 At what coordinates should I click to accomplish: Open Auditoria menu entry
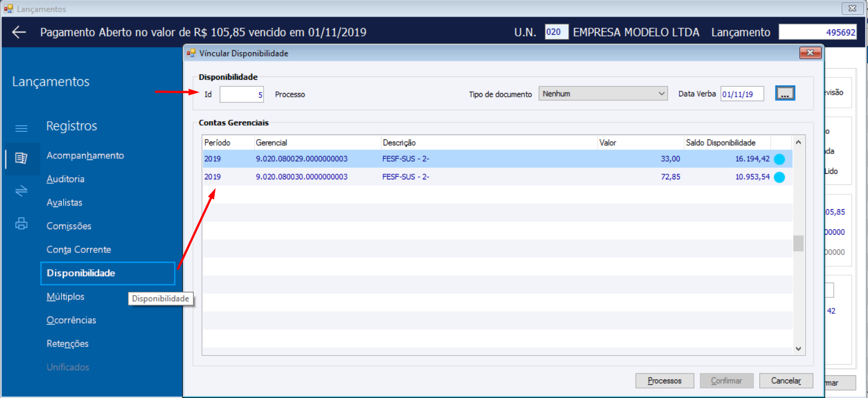tap(65, 179)
